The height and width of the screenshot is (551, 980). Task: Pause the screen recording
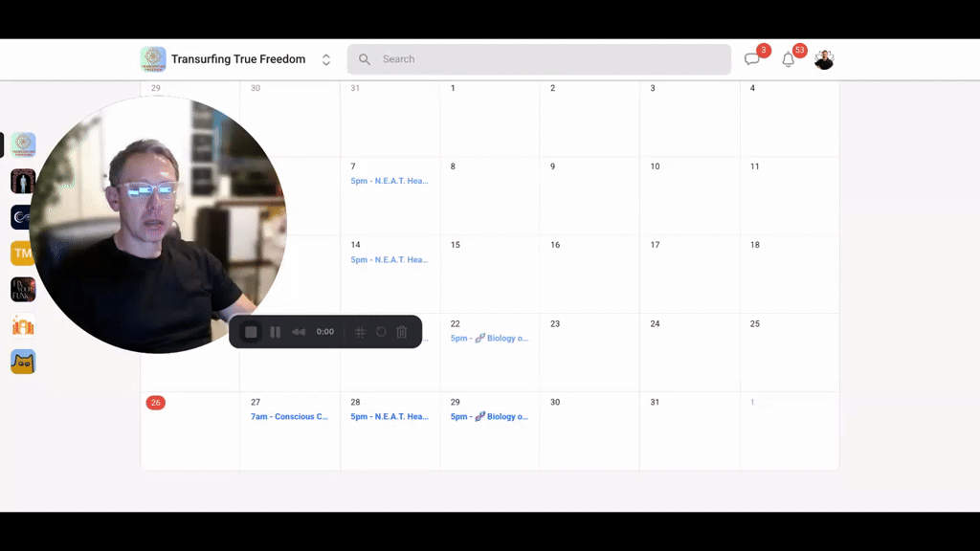(x=275, y=332)
